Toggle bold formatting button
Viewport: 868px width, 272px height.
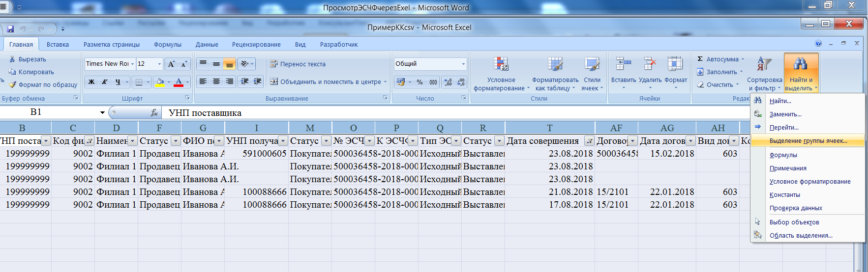click(x=91, y=82)
